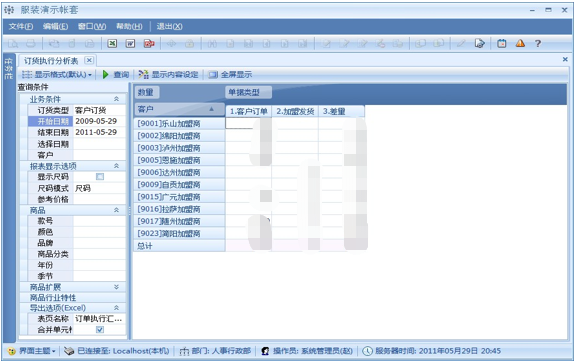Image resolution: width=576 pixels, height=363 pixels.
Task: Click the 2.加盟发货 column header
Action: tap(295, 111)
